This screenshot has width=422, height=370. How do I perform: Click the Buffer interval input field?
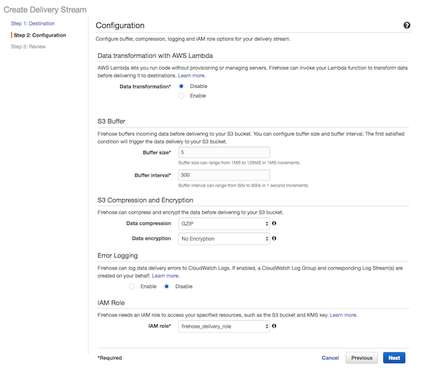[x=224, y=175]
